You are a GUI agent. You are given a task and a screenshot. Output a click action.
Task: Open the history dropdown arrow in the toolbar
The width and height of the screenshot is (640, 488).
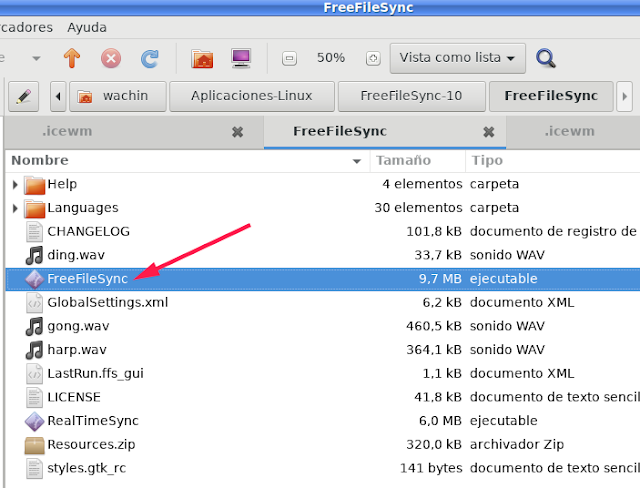pyautogui.click(x=36, y=58)
